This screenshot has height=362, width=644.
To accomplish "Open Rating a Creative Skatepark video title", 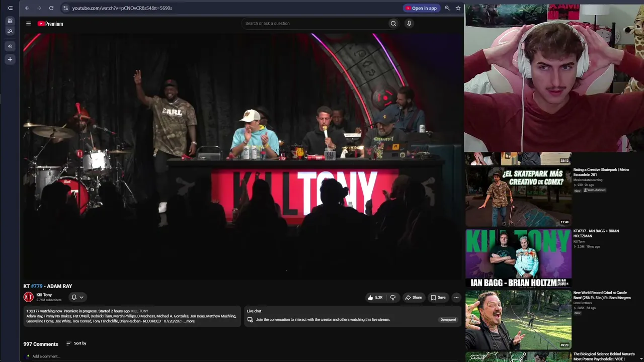I will [601, 172].
